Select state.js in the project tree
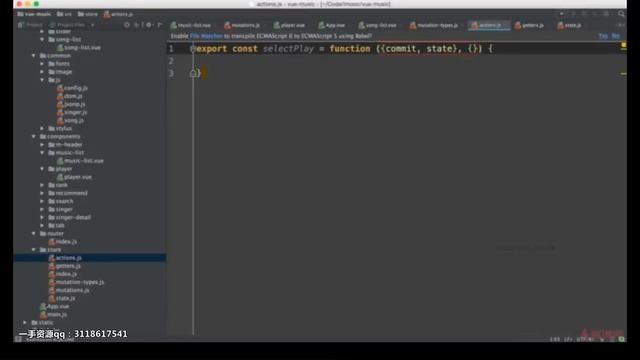Image resolution: width=640 pixels, height=360 pixels. point(65,298)
